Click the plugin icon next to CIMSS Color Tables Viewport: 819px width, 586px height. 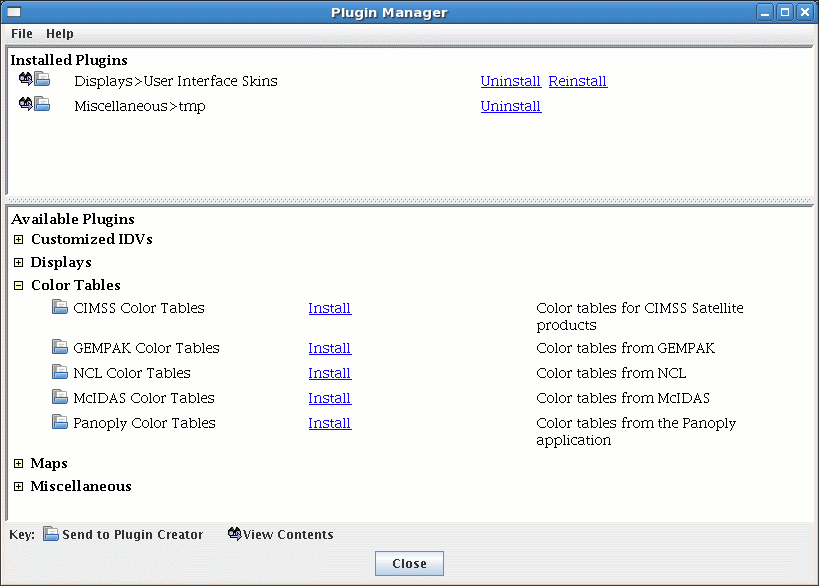[x=58, y=308]
